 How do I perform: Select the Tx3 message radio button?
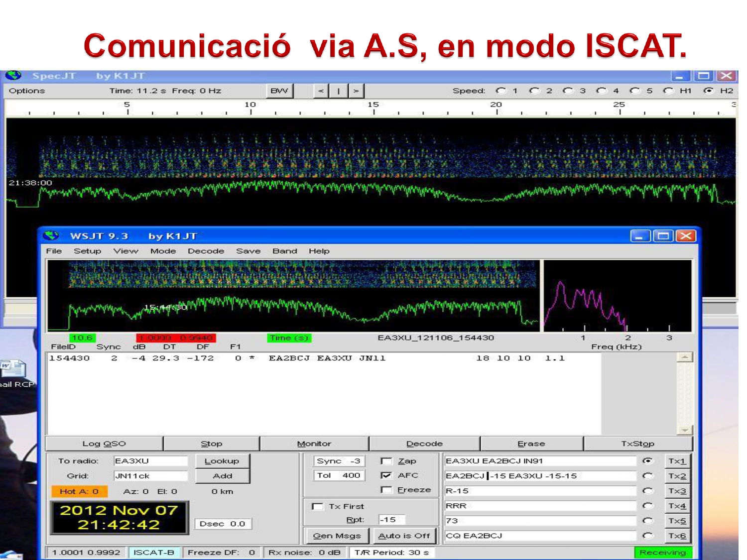click(x=647, y=491)
